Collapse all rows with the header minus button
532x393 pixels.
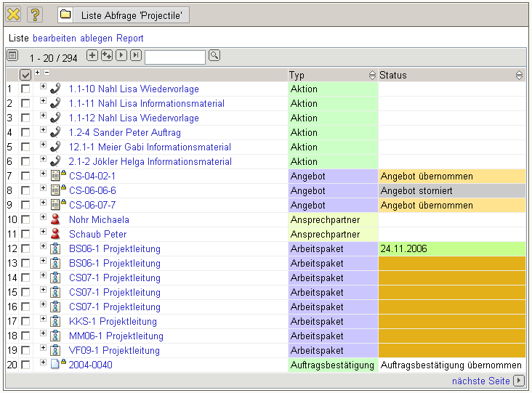click(47, 73)
